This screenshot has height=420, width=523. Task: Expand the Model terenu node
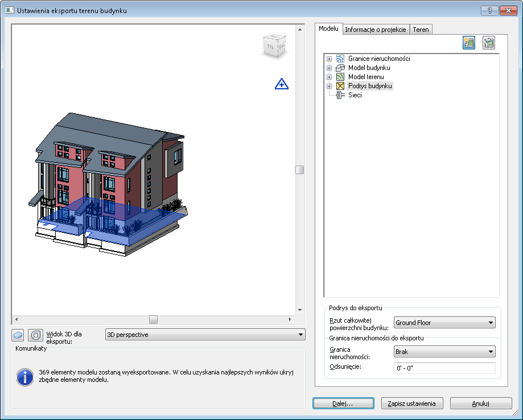point(329,77)
